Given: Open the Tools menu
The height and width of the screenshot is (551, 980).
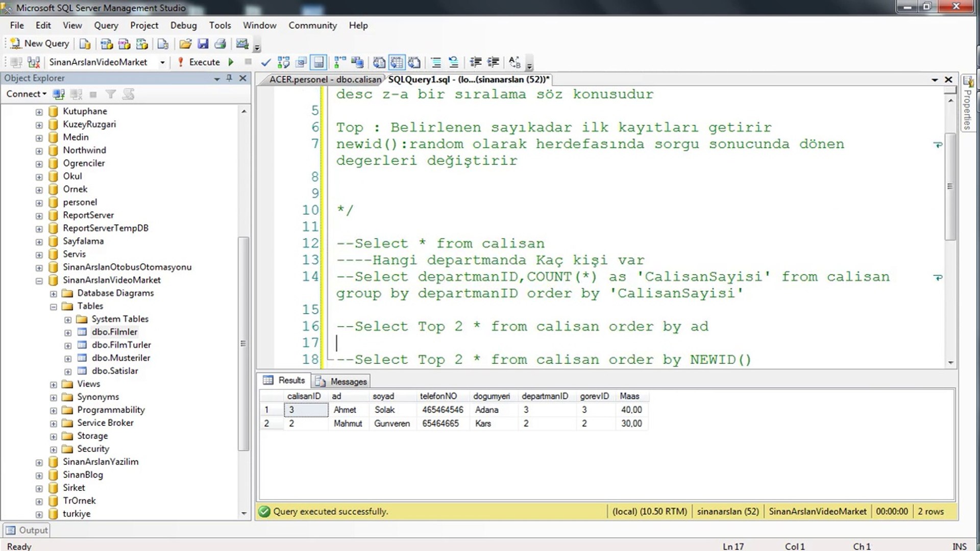Looking at the screenshot, I should [220, 26].
